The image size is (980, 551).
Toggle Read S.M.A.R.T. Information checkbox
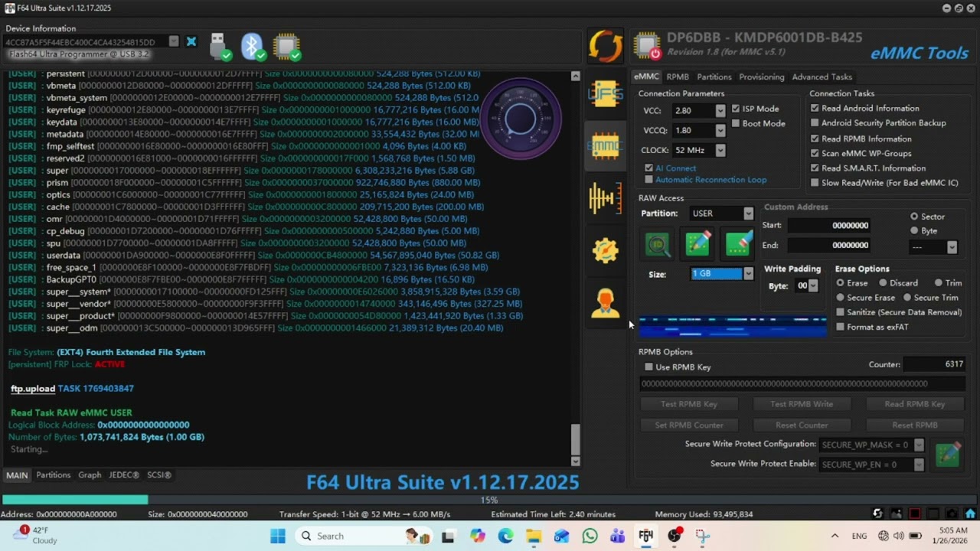tap(815, 168)
